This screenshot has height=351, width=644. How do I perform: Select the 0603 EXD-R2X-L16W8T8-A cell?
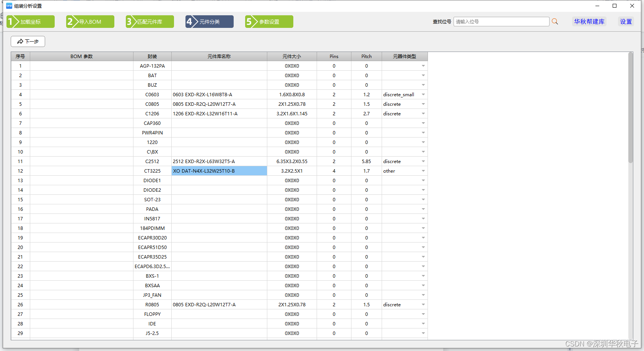pyautogui.click(x=219, y=95)
